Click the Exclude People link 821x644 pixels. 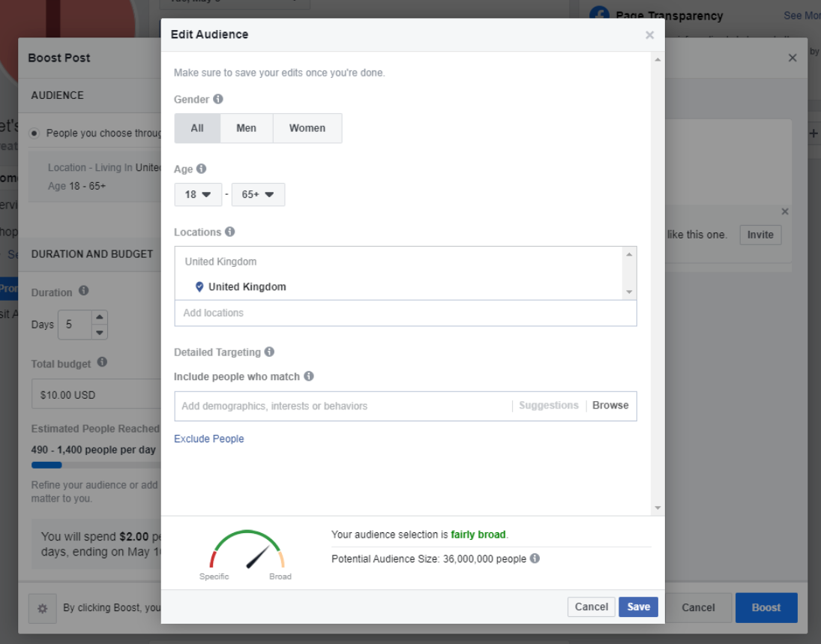pos(208,439)
